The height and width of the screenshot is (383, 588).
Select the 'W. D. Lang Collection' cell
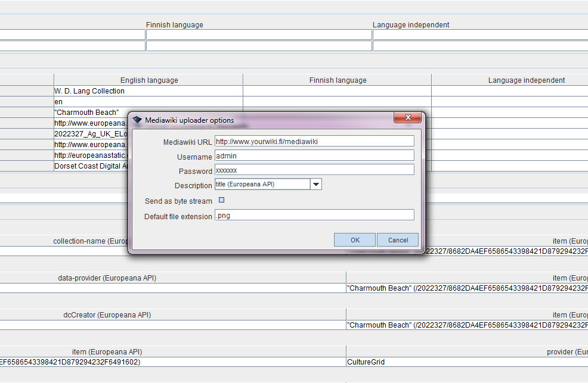pos(88,91)
